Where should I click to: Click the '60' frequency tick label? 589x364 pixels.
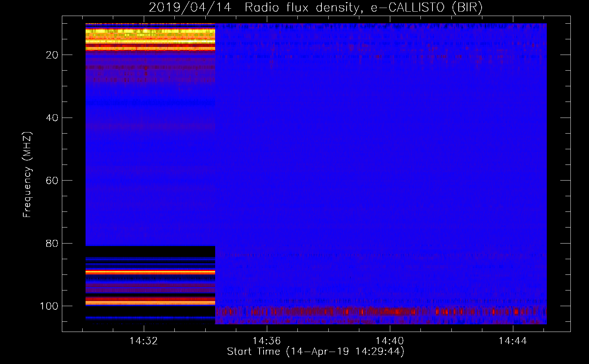pyautogui.click(x=52, y=181)
